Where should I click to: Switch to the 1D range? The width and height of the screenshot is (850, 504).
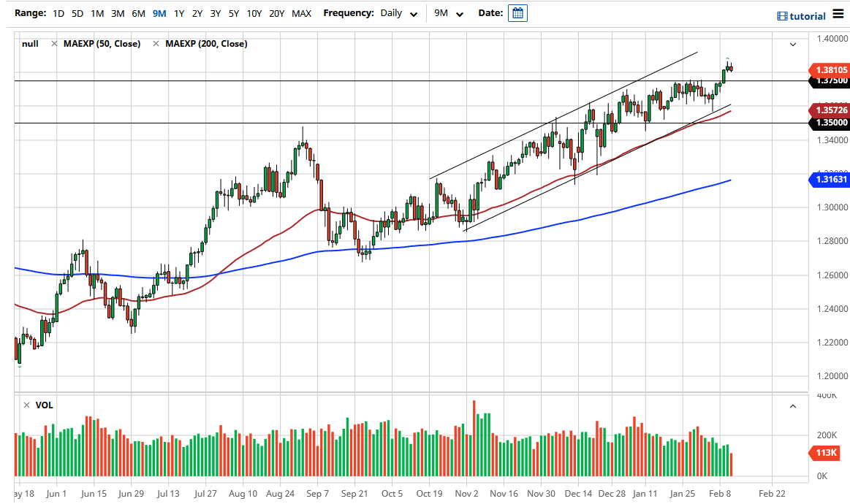click(x=58, y=13)
